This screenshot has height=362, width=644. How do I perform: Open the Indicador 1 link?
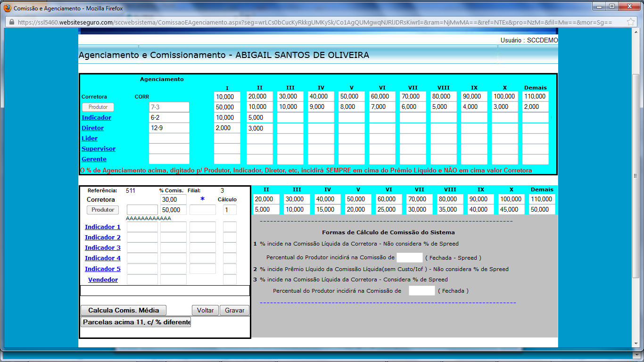coord(103,227)
